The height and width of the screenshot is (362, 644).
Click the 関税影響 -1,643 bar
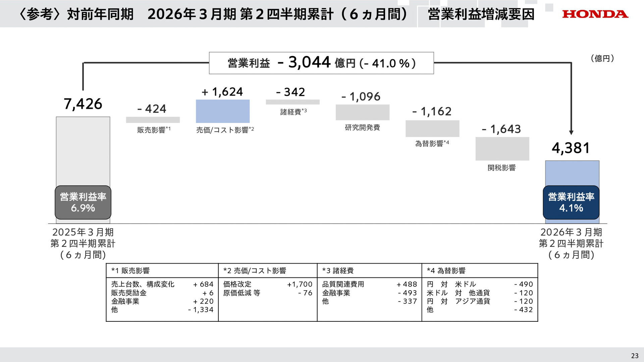click(502, 148)
